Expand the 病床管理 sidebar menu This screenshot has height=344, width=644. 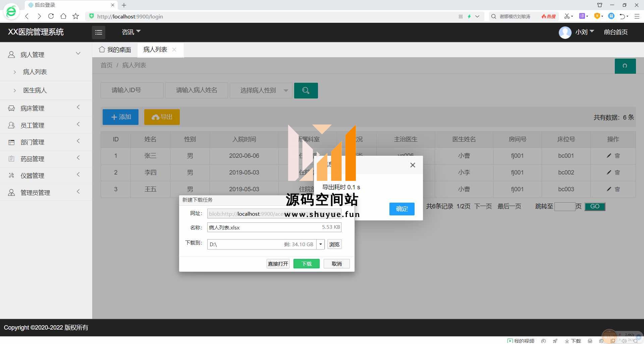coord(46,108)
